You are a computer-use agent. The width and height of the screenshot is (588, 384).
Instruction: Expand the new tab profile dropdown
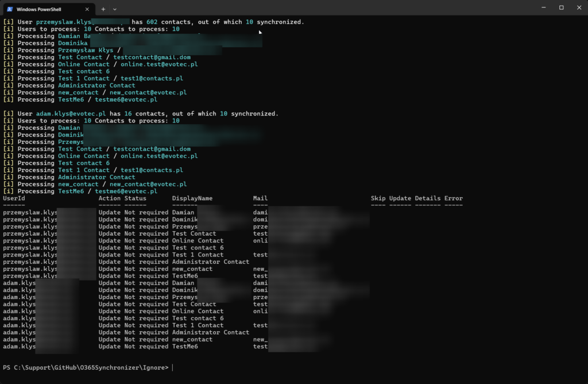[115, 9]
